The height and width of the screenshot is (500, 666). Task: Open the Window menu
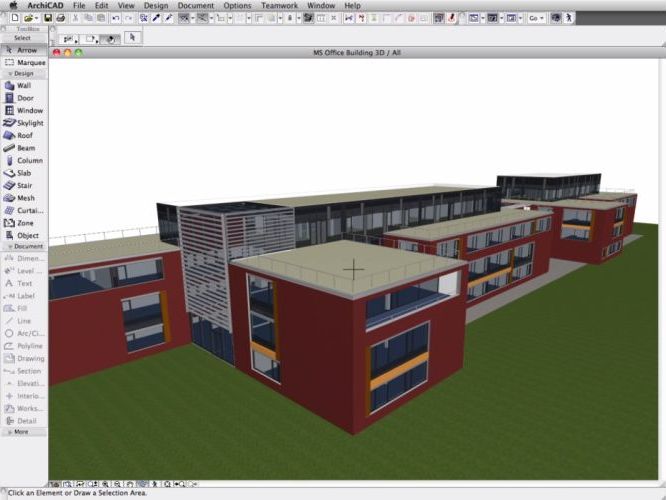click(x=321, y=6)
